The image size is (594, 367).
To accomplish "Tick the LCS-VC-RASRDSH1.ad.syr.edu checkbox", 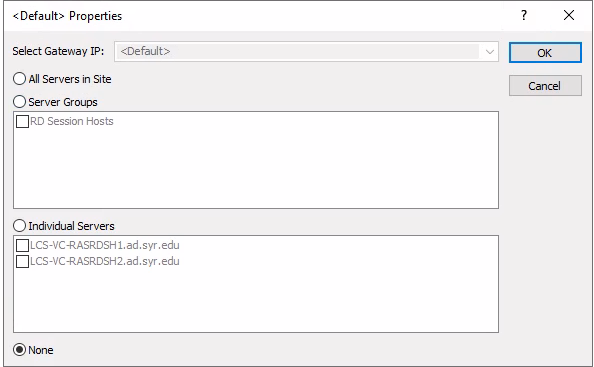I will tap(22, 245).
